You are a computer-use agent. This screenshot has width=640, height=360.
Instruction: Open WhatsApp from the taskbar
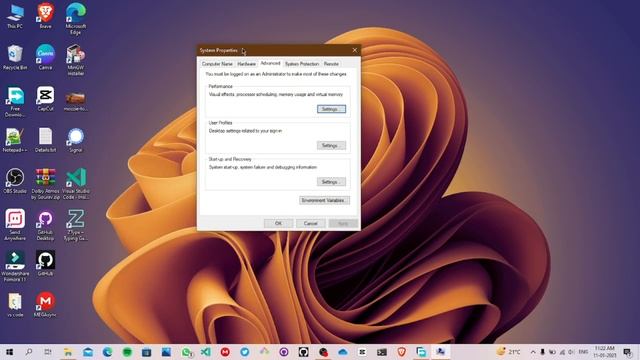(187, 352)
